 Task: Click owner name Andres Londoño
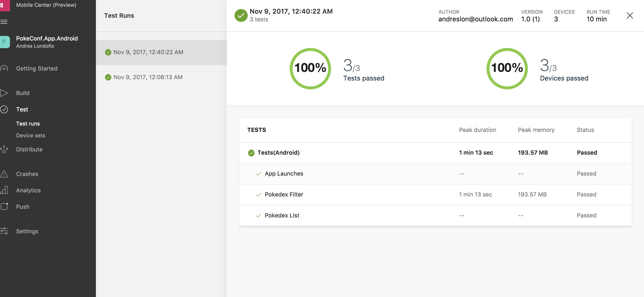[35, 46]
